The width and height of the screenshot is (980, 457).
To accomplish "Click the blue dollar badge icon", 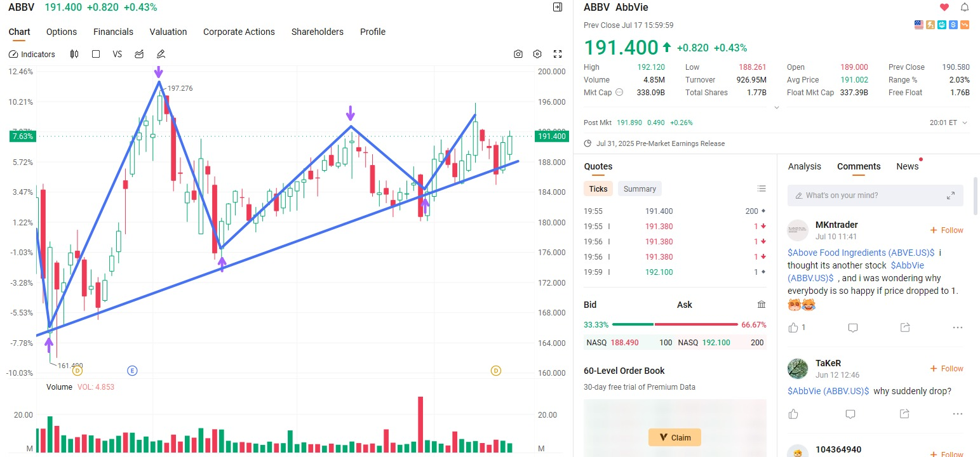I will [x=953, y=25].
